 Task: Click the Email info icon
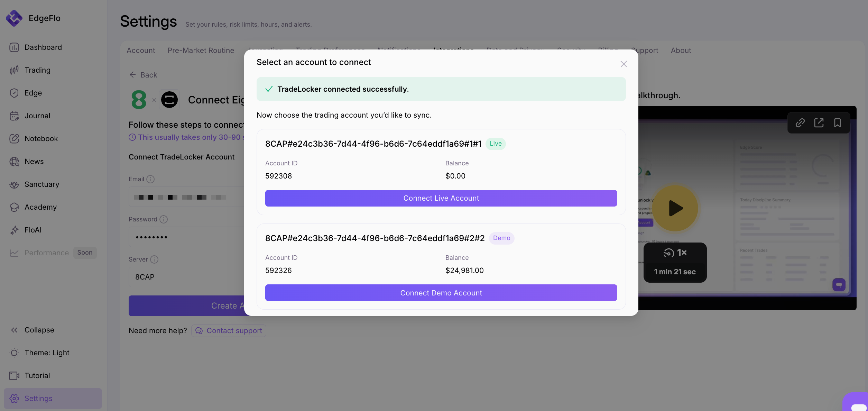(150, 179)
